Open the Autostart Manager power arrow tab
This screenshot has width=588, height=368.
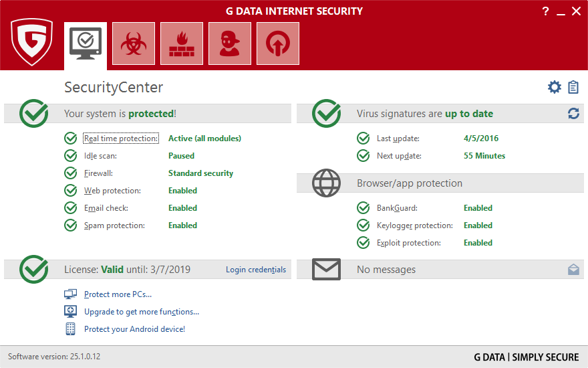[x=278, y=43]
